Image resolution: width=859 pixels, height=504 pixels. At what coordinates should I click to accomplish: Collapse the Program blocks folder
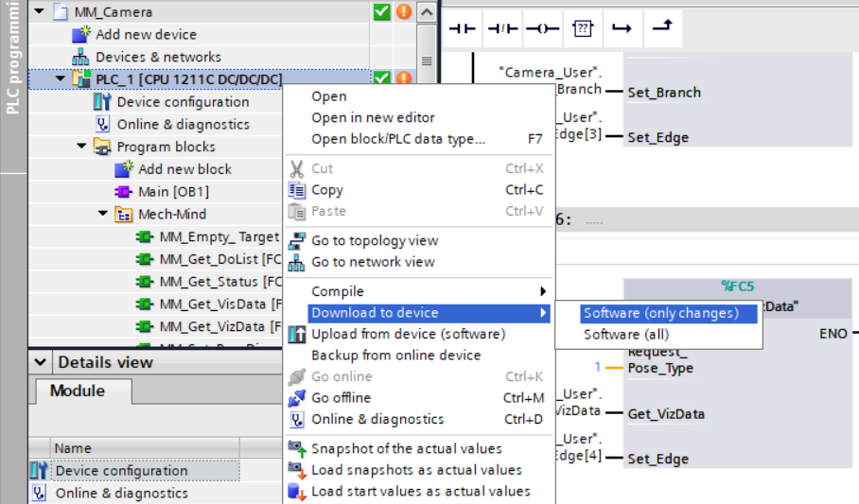[x=82, y=147]
